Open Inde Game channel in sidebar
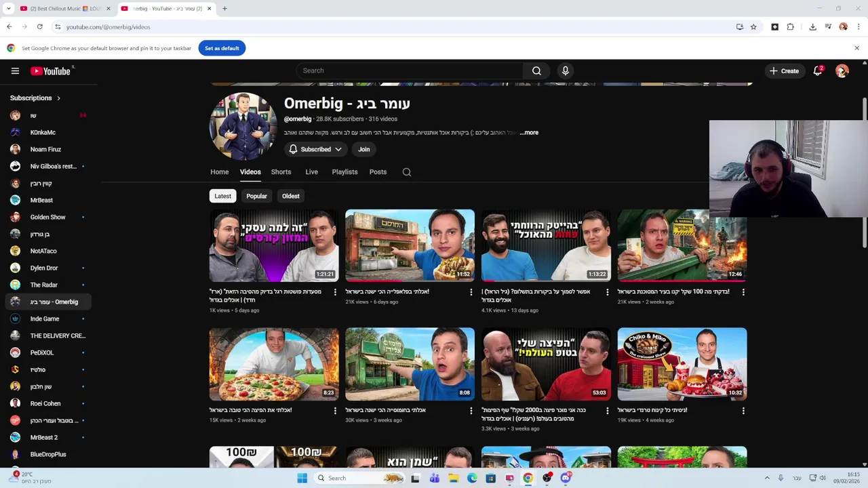The height and width of the screenshot is (488, 868). 47,319
